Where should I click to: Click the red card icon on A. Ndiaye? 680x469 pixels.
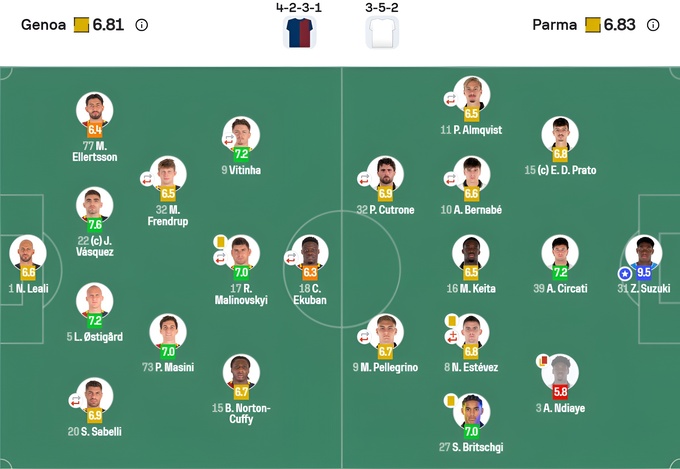point(543,359)
